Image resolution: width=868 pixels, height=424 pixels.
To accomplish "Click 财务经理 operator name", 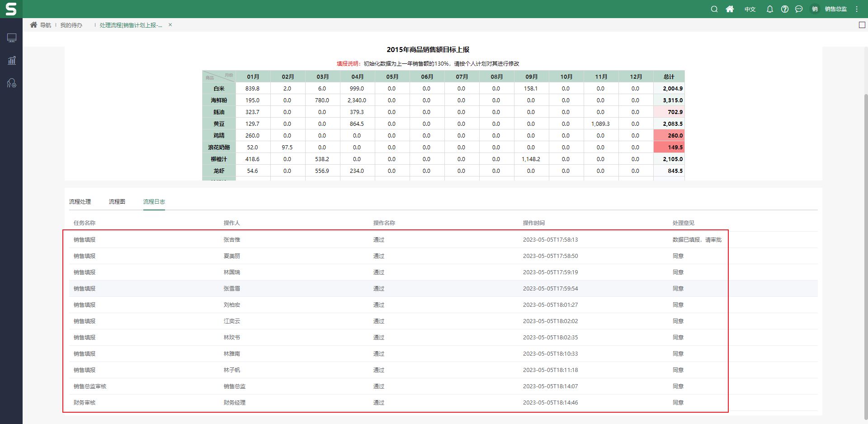I will (235, 403).
